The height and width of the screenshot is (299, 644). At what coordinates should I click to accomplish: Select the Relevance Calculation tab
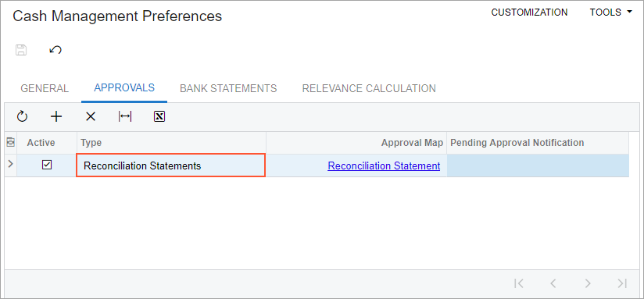[x=369, y=88]
